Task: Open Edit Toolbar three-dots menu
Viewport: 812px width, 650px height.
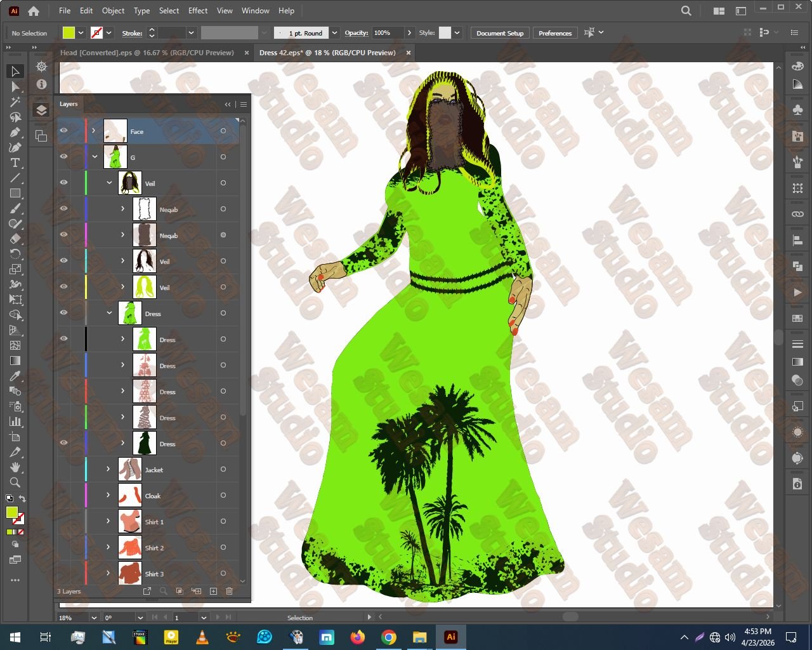Action: pyautogui.click(x=15, y=580)
